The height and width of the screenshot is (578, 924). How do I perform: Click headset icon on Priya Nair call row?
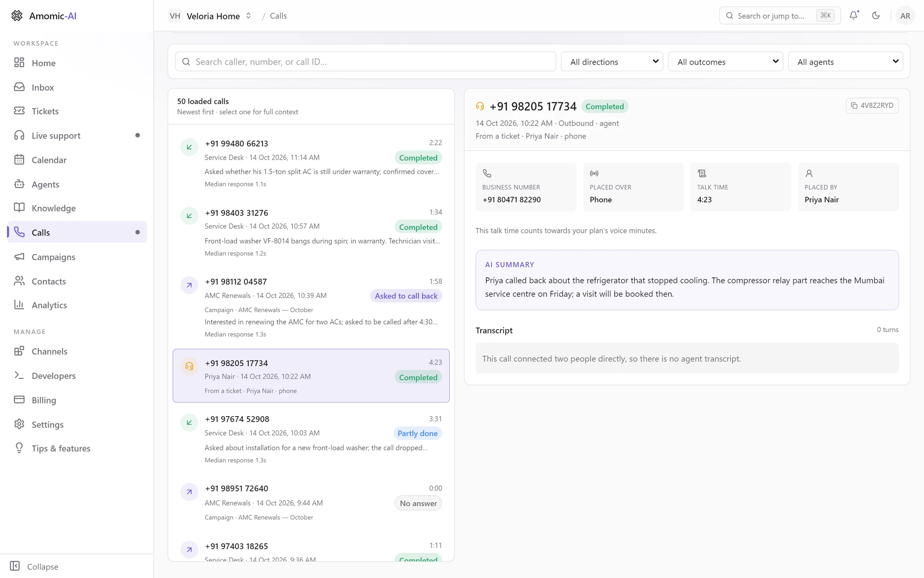(189, 366)
